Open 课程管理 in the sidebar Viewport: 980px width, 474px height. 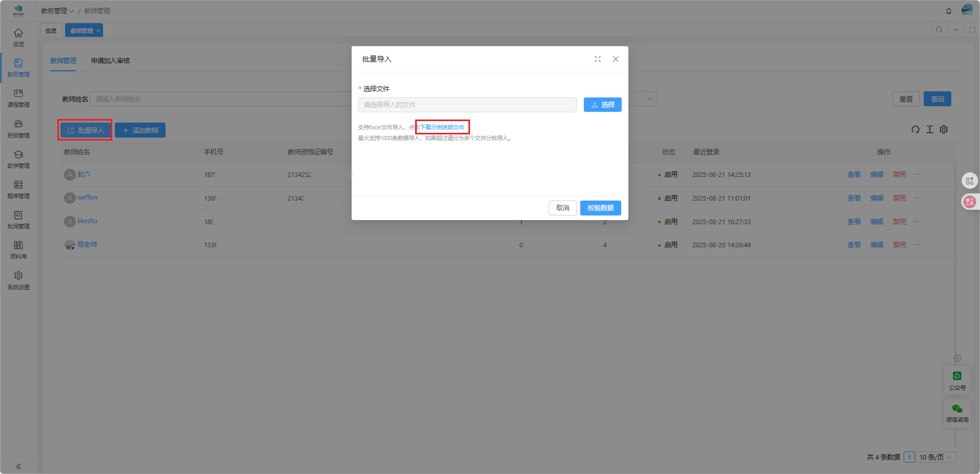(18, 97)
